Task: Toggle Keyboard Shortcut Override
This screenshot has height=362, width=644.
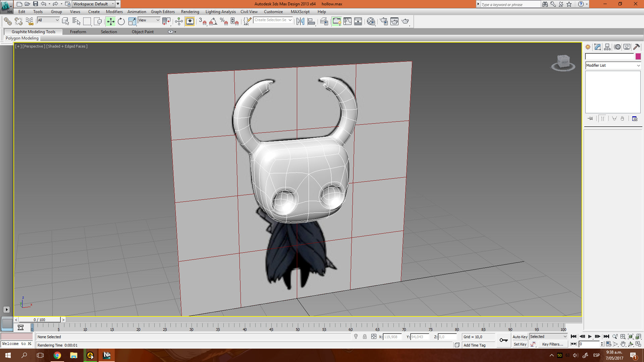Action: [190, 21]
